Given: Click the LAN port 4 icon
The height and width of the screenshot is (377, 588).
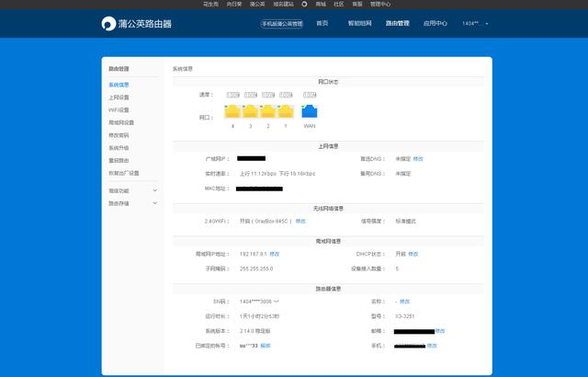Looking at the screenshot, I should tap(232, 112).
